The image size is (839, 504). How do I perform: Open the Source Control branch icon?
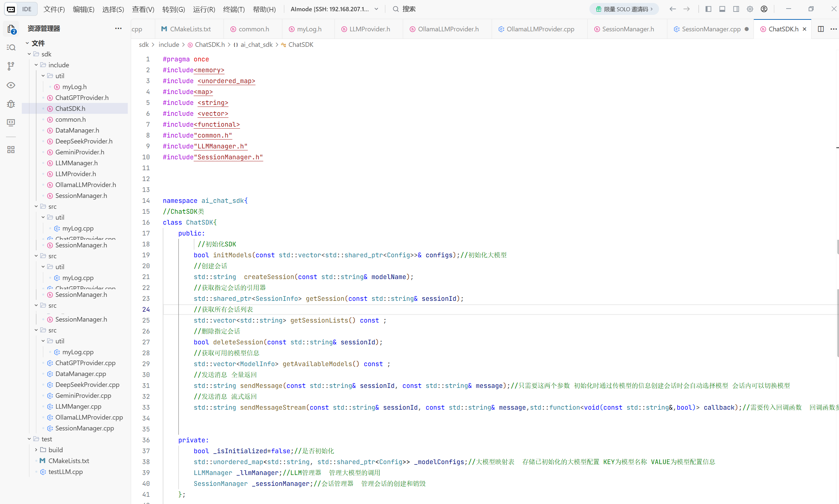point(11,66)
